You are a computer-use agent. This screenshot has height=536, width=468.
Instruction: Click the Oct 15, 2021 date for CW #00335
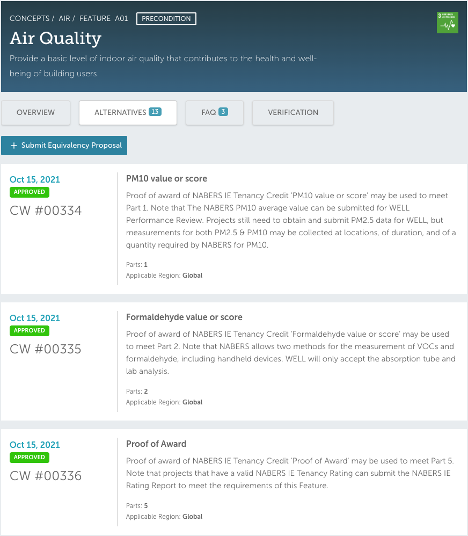tap(35, 318)
